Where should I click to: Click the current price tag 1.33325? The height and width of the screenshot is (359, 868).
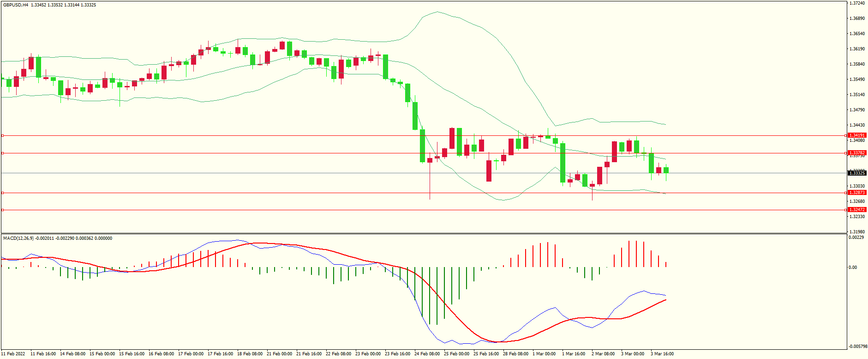click(857, 173)
